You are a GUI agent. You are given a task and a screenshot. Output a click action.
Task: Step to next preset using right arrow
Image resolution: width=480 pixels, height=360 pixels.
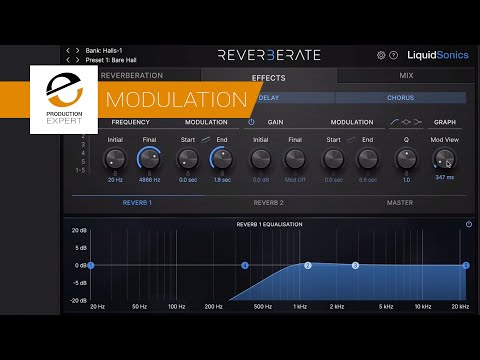pyautogui.click(x=77, y=60)
